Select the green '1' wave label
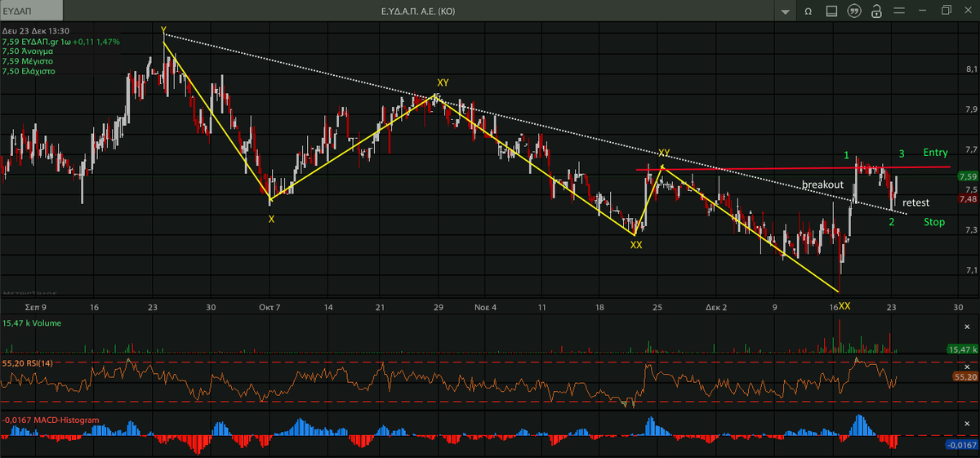 [847, 155]
